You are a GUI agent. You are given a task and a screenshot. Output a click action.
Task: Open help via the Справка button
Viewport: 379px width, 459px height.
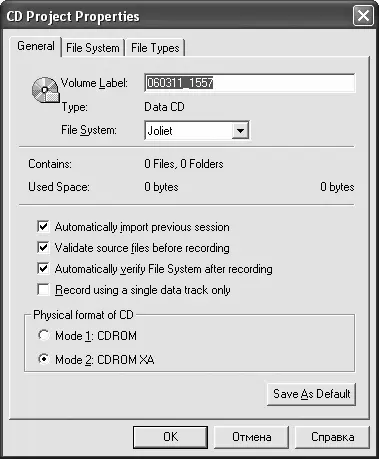point(332,437)
